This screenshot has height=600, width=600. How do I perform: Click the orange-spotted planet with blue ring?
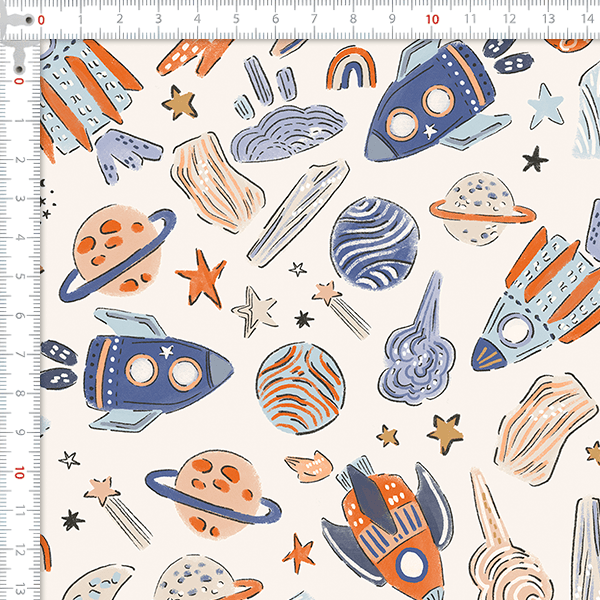point(112,250)
